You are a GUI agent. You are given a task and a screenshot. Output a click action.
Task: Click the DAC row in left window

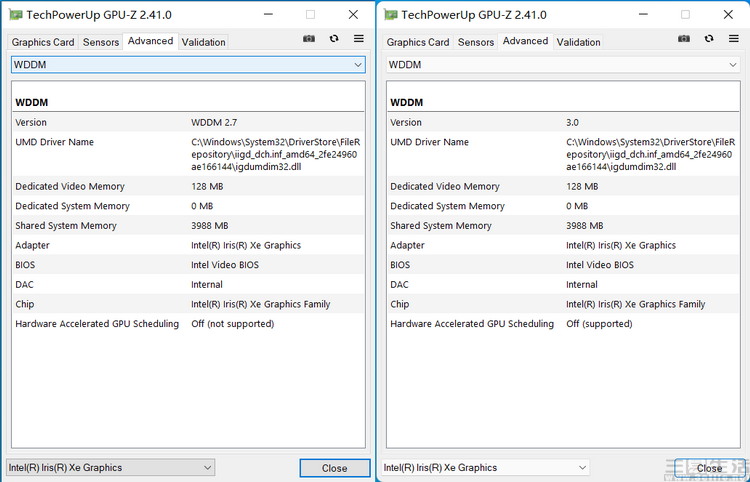click(x=188, y=285)
